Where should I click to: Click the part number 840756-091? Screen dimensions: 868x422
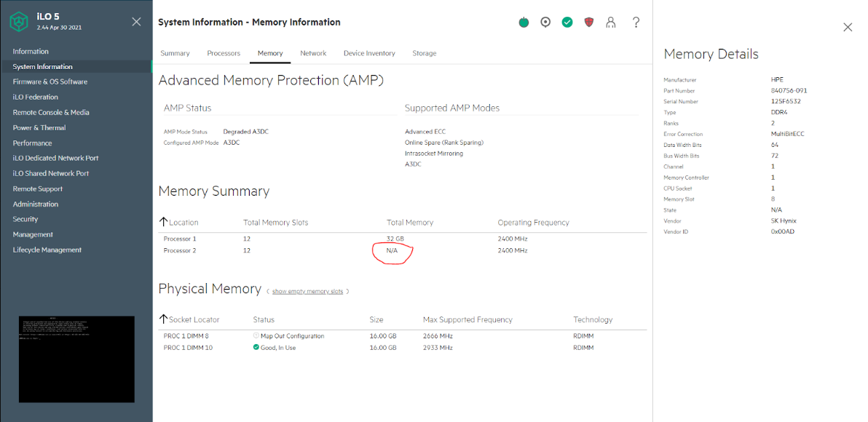[x=787, y=91]
